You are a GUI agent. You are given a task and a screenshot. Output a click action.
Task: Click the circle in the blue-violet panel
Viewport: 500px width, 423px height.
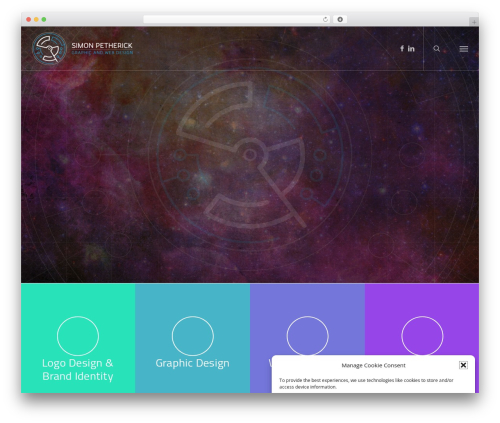(307, 335)
